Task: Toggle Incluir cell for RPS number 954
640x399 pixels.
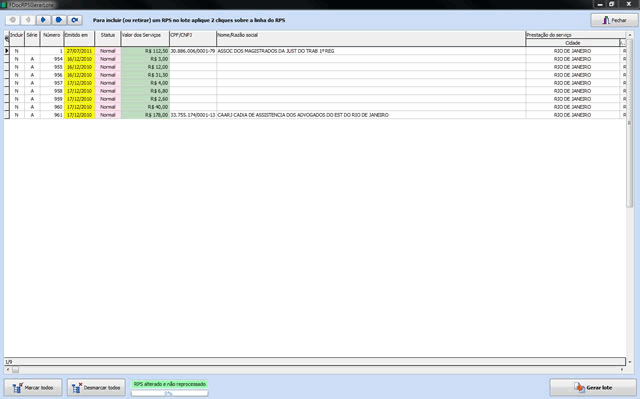Action: (x=17, y=59)
